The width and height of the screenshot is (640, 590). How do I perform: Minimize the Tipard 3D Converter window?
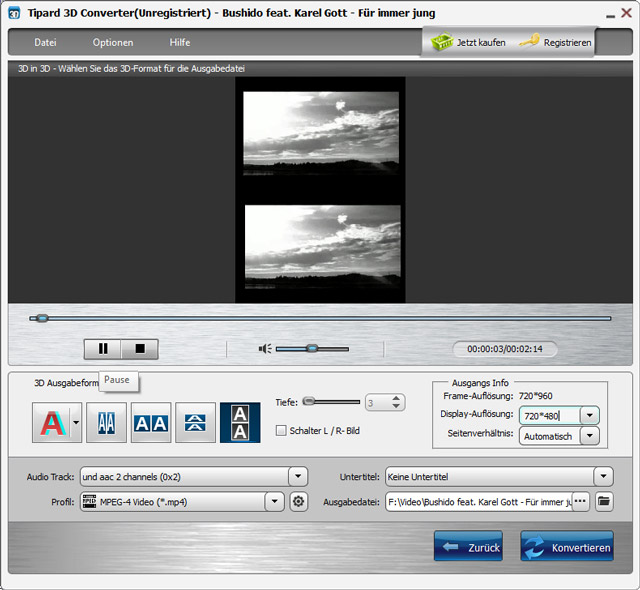(x=611, y=15)
